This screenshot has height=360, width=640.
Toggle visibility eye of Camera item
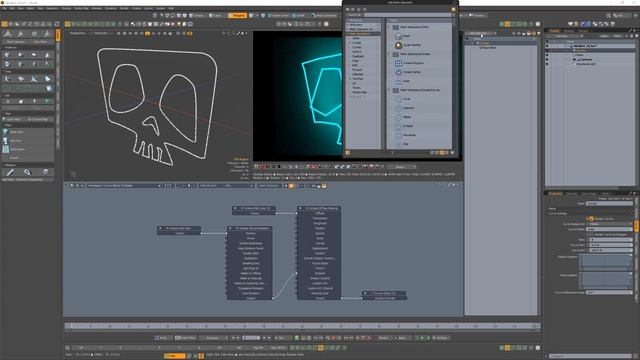(x=547, y=60)
